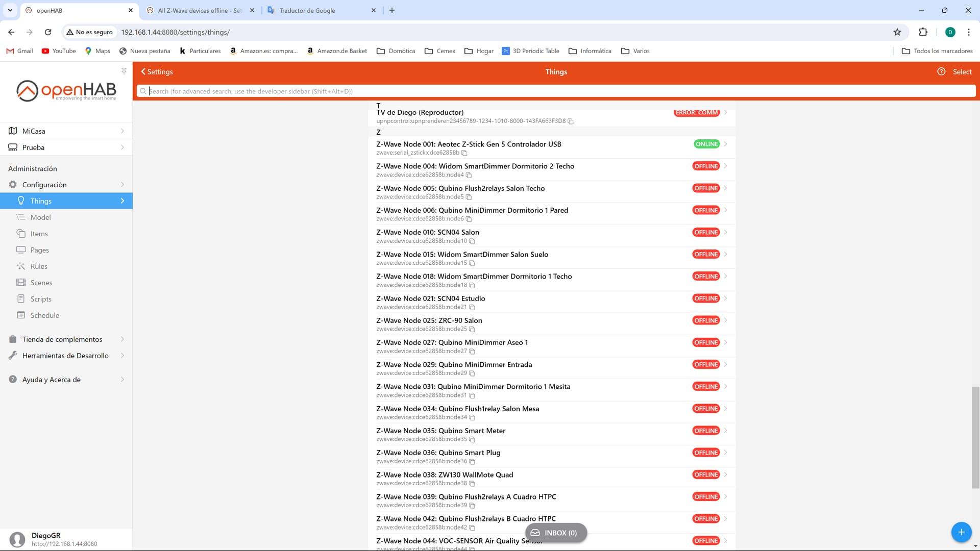The width and height of the screenshot is (980, 551).
Task: Open Chrome profile avatar D
Action: pyautogui.click(x=950, y=32)
